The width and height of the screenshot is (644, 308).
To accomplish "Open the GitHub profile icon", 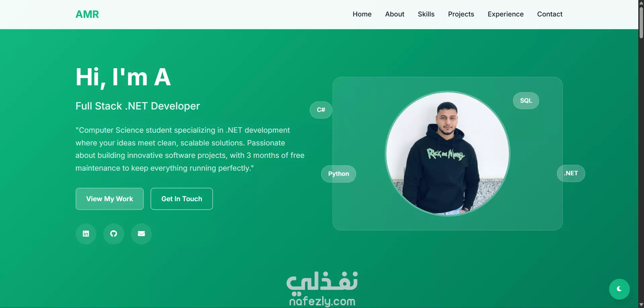I will click(x=114, y=234).
